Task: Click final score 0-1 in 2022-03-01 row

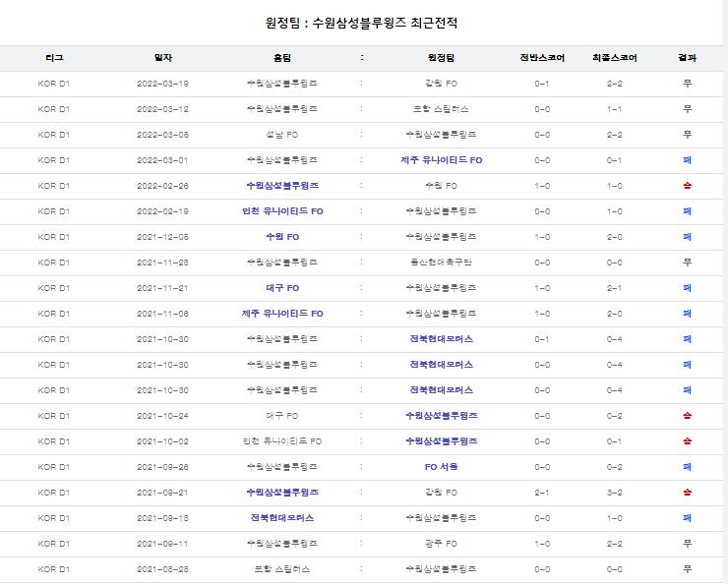Action: click(614, 160)
